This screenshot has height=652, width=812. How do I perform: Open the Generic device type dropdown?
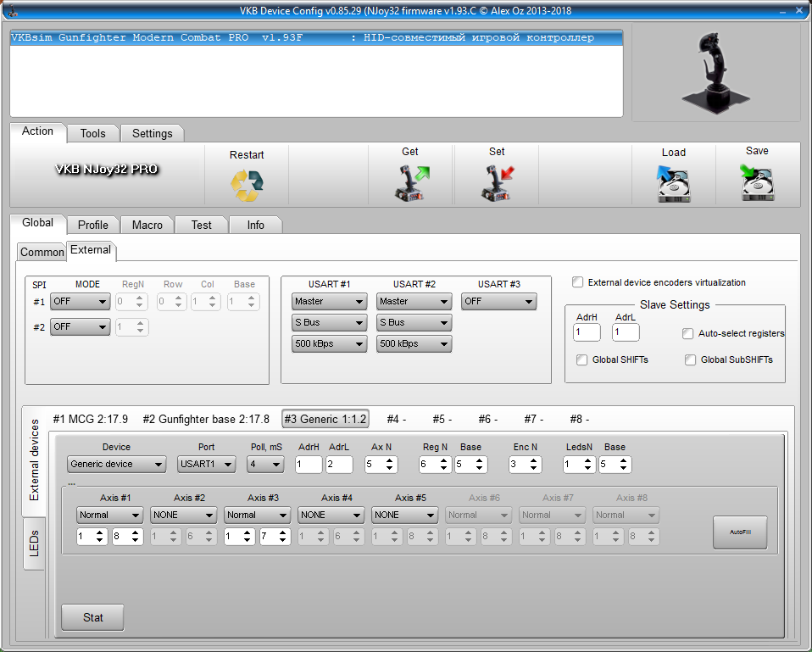pos(117,464)
